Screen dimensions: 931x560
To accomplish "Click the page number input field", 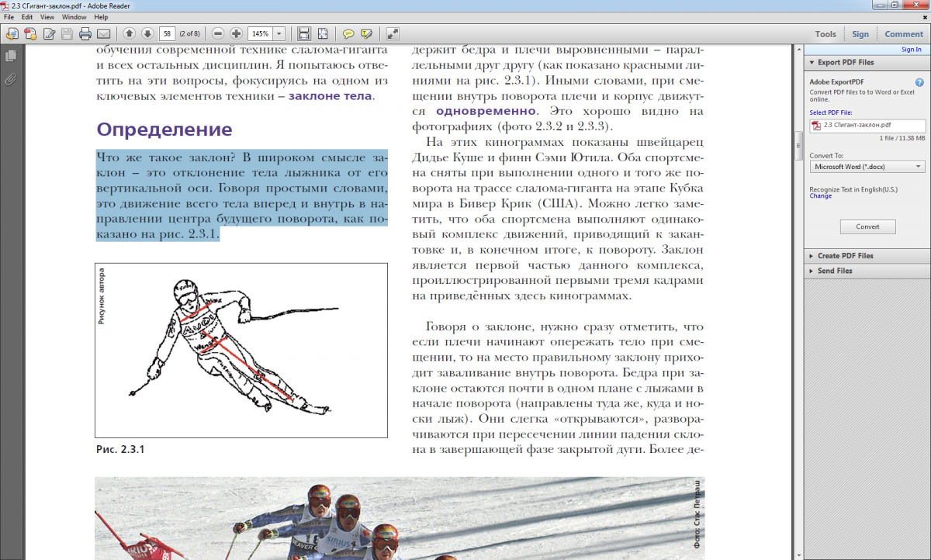I will [x=167, y=34].
